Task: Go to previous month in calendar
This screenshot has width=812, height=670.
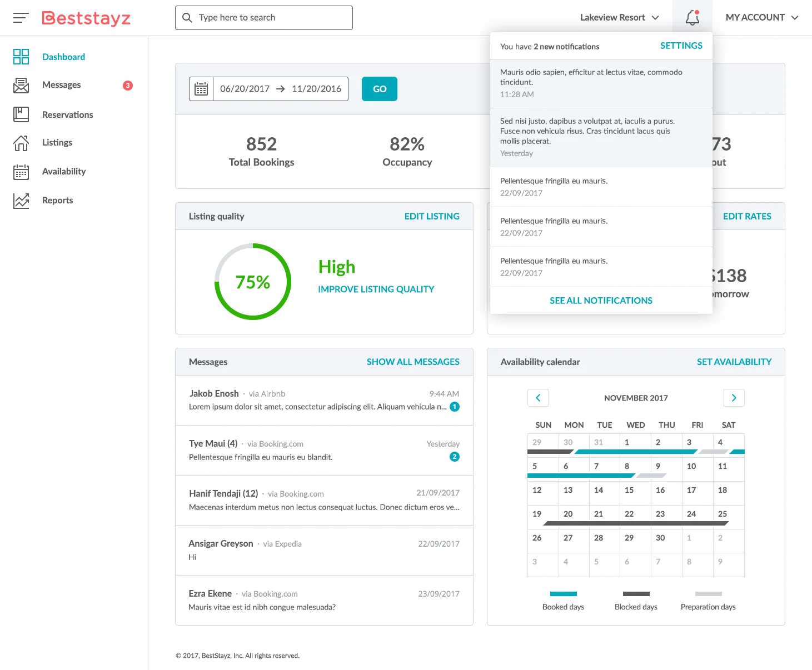Action: click(x=538, y=398)
